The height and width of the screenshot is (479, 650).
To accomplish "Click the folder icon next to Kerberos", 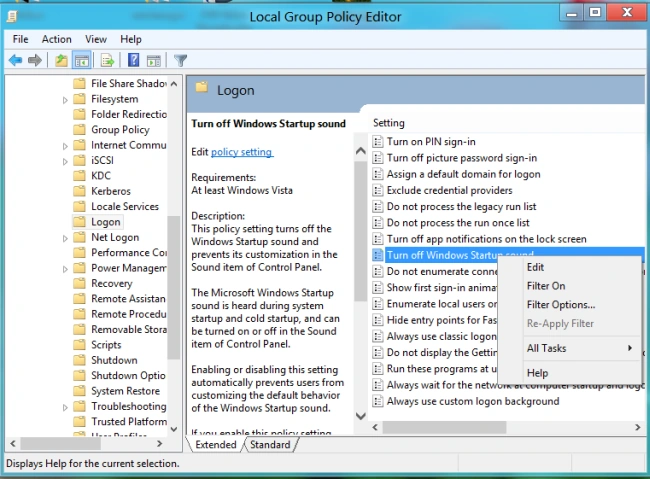I will [x=79, y=191].
